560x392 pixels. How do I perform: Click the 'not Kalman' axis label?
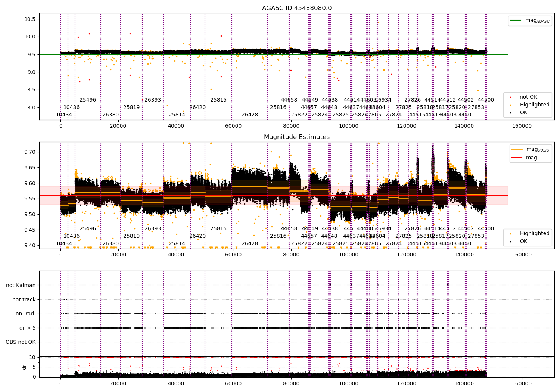pyautogui.click(x=21, y=285)
